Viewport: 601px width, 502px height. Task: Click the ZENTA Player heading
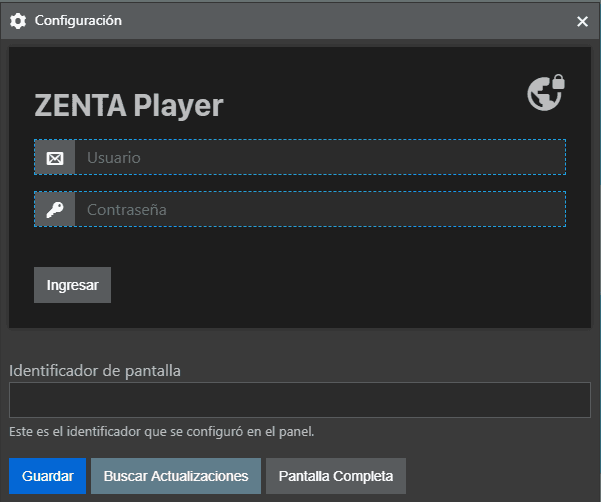(x=129, y=105)
